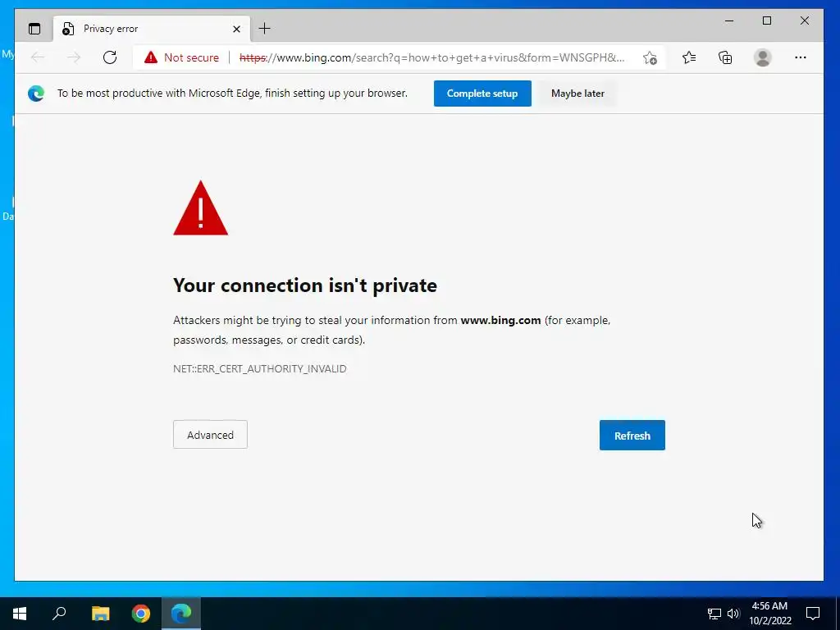Open the Action Center notifications icon

coord(813,614)
